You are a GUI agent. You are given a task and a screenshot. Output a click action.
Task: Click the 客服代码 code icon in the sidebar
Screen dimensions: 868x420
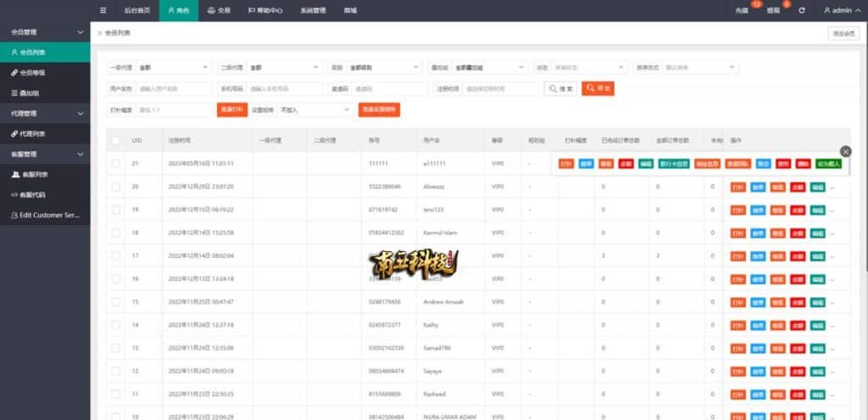14,194
